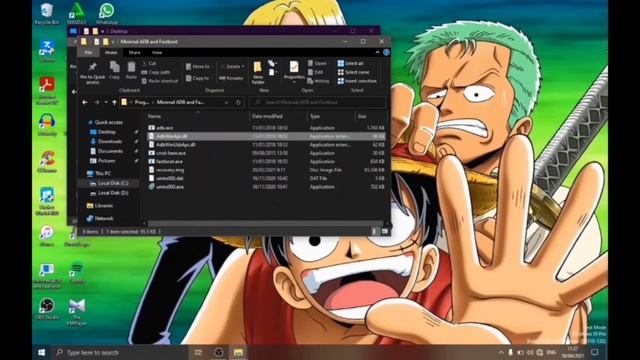The width and height of the screenshot is (640, 360).
Task: Open the recent locations dropdown
Action: tap(106, 102)
